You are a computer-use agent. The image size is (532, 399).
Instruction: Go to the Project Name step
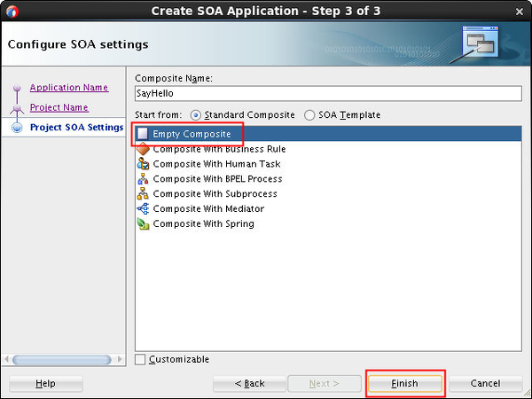(59, 107)
